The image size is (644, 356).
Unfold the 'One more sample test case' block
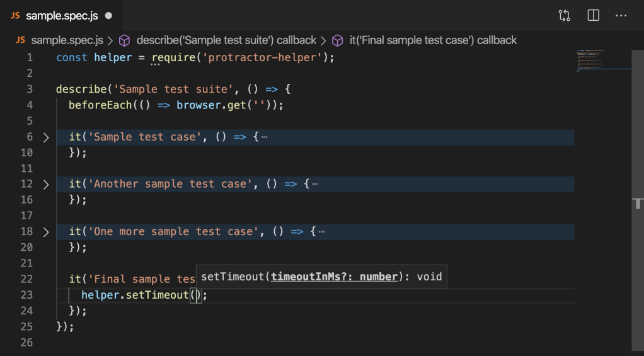tap(45, 232)
